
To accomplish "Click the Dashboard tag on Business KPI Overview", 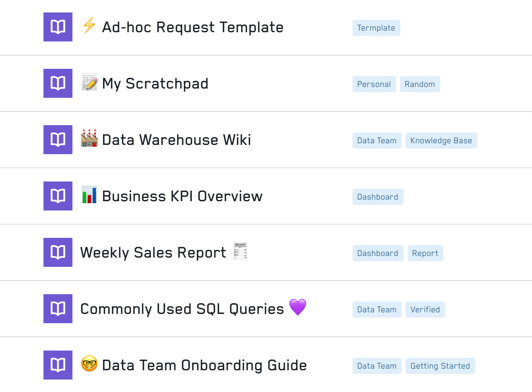I will pos(377,197).
